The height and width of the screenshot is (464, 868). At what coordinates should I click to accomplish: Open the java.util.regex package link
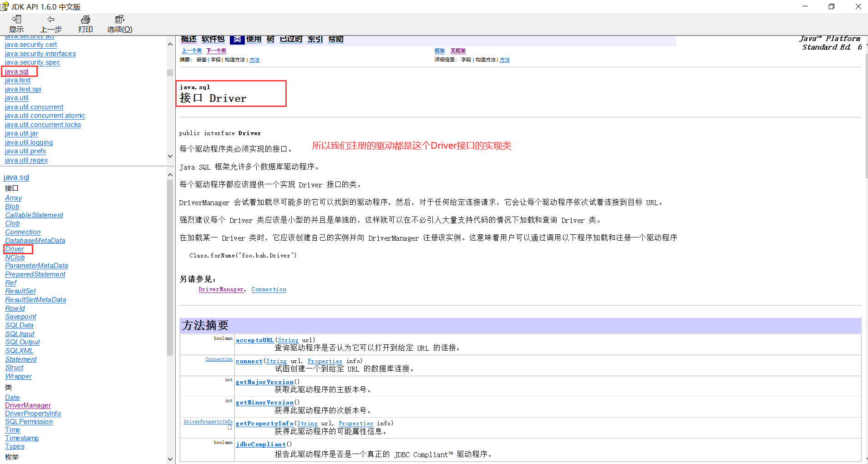point(26,160)
